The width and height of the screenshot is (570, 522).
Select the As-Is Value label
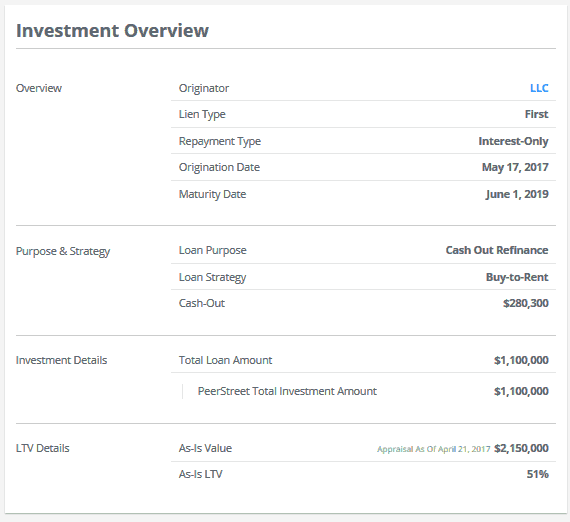click(x=205, y=448)
